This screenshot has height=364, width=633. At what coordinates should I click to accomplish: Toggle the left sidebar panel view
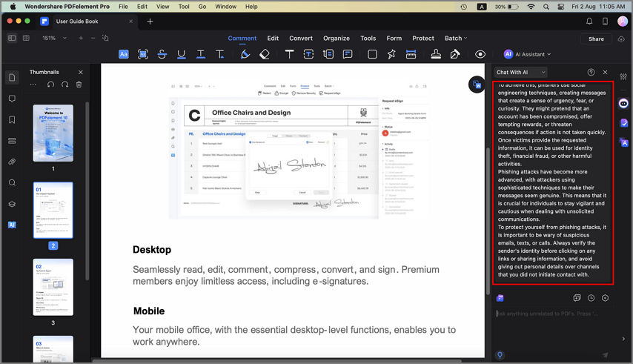[x=12, y=38]
